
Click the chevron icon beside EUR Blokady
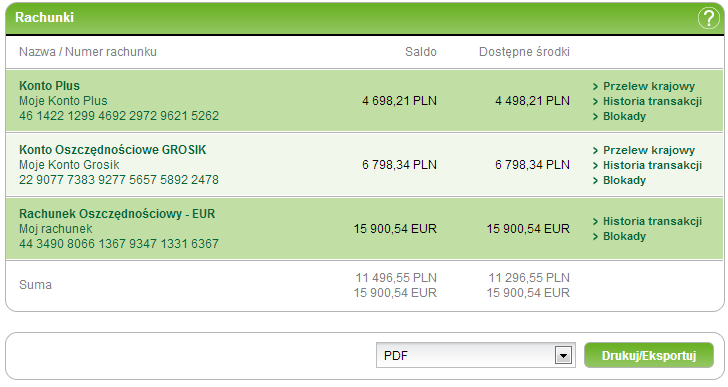click(595, 237)
